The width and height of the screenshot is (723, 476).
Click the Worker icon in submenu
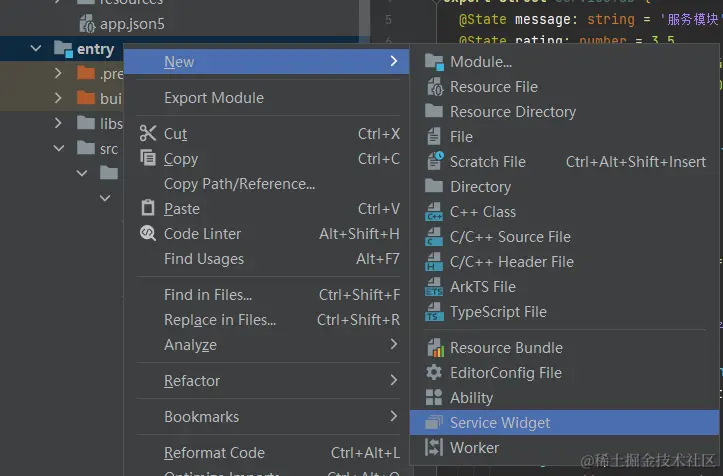434,448
